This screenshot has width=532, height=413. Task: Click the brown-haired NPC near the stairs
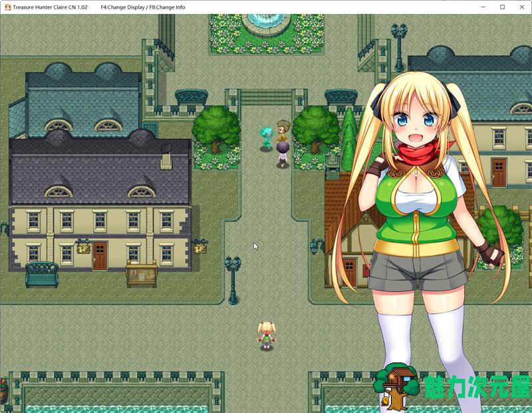(x=283, y=130)
